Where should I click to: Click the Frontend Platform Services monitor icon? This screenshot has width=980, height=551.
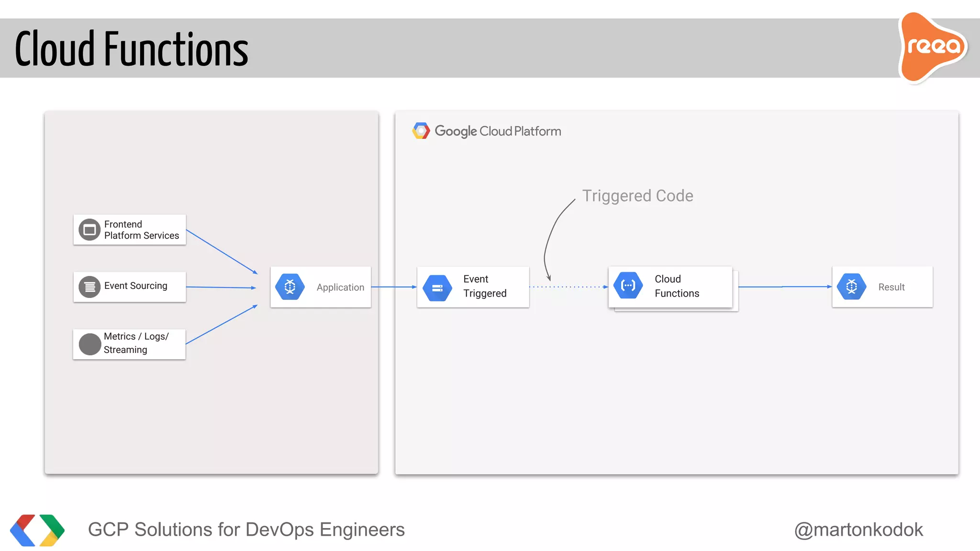(89, 230)
